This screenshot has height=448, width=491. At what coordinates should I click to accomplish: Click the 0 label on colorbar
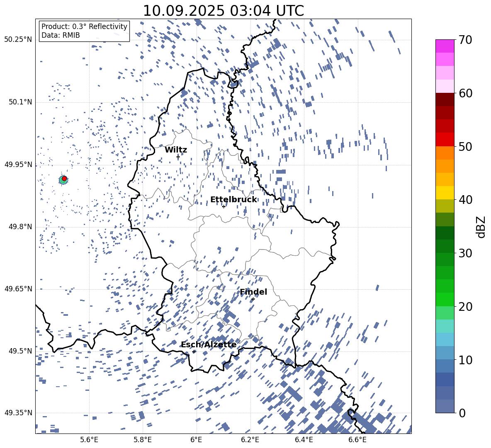pos(462,413)
